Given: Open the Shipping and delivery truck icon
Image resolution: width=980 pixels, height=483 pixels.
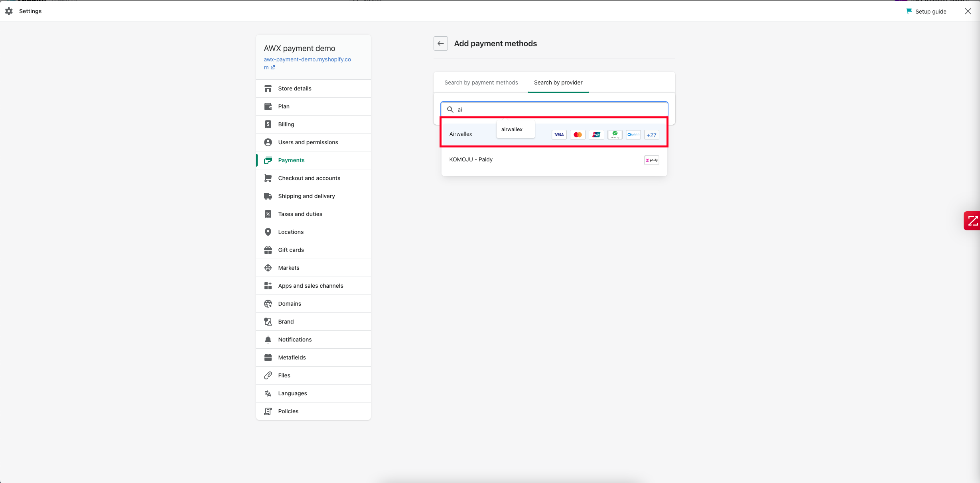Looking at the screenshot, I should click(268, 196).
